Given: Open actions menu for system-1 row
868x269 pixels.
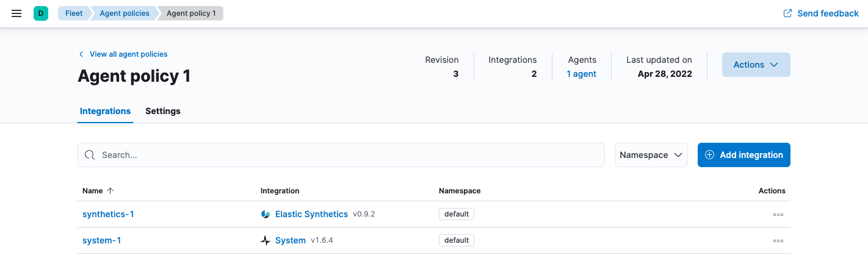Looking at the screenshot, I should click(778, 241).
